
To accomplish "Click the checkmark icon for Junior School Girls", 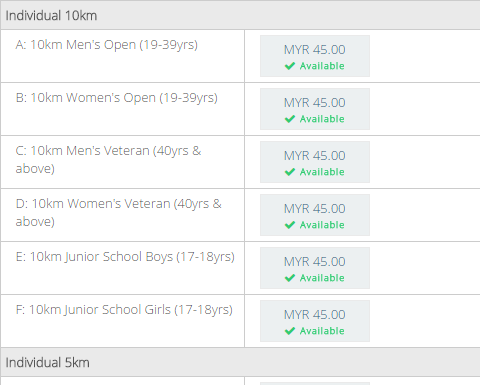I will [290, 331].
